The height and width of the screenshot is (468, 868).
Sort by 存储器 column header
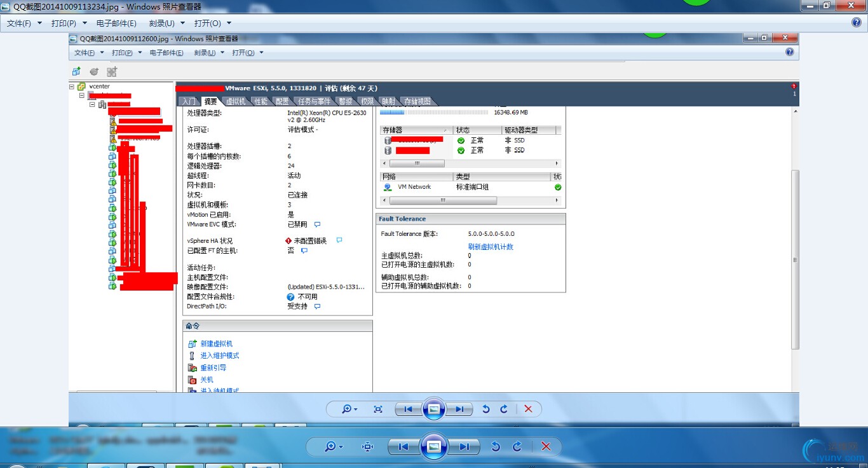(x=416, y=130)
